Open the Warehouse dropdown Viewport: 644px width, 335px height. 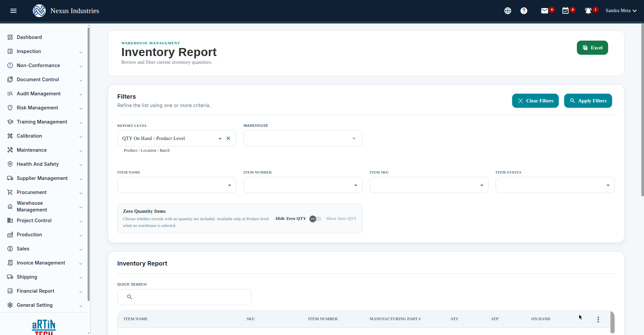click(303, 138)
